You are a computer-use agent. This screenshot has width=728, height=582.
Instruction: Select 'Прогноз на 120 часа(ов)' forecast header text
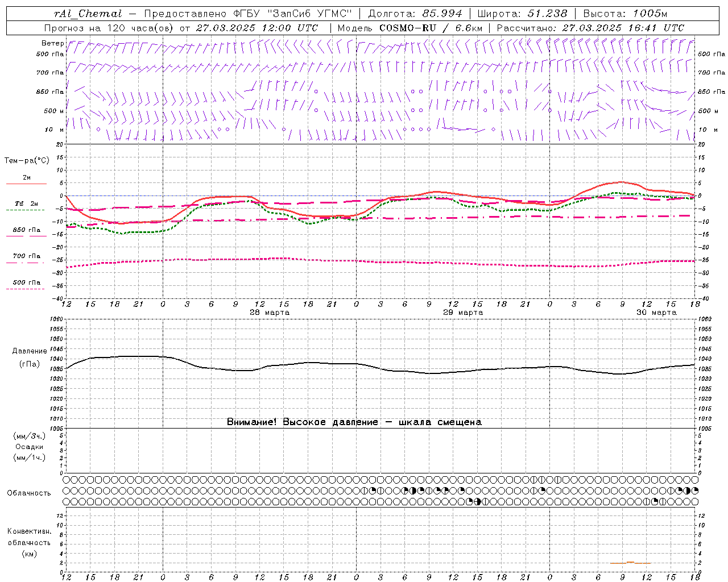click(x=110, y=28)
